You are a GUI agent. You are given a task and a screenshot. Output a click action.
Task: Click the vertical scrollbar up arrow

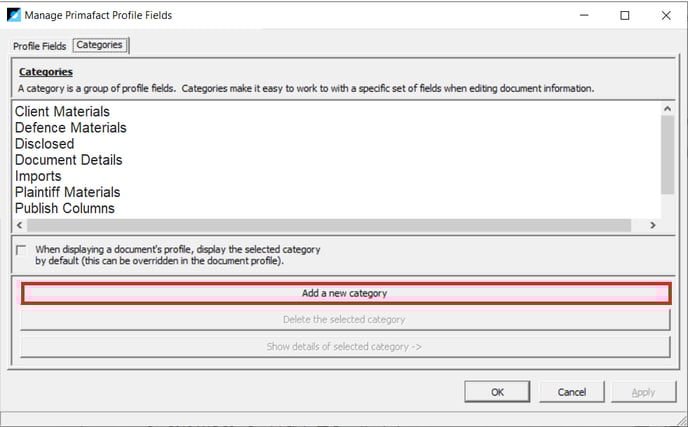(x=667, y=108)
